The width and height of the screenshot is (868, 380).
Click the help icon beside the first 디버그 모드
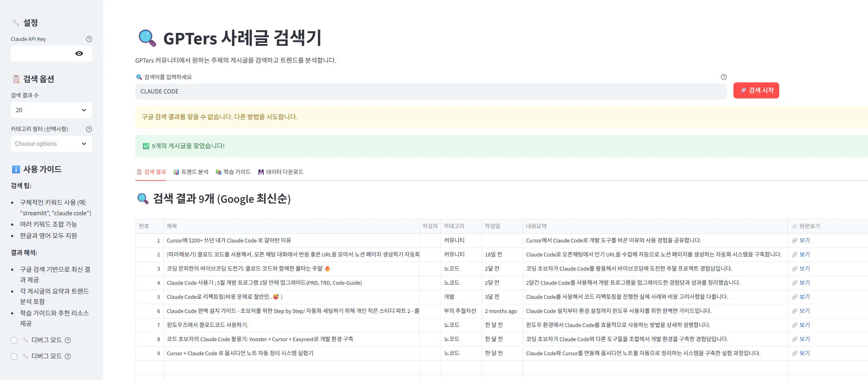(68, 340)
